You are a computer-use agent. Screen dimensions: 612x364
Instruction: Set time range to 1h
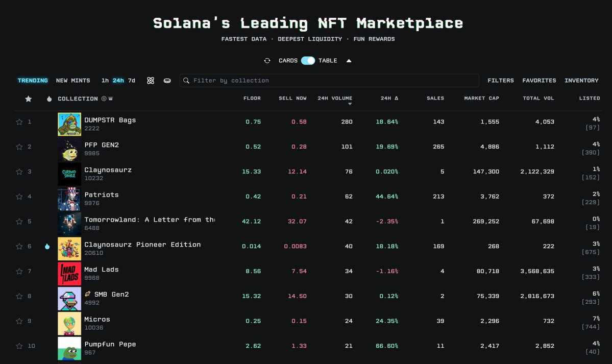pyautogui.click(x=105, y=81)
